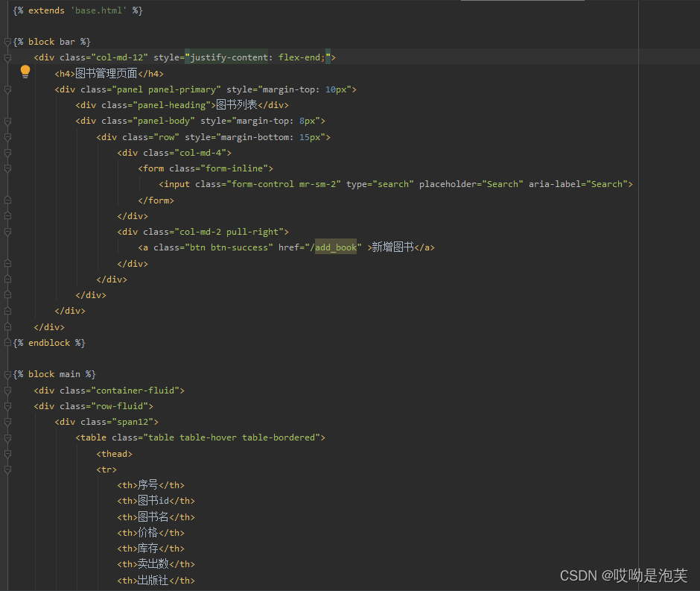Fold the col-md-2 pull-right div
The width and height of the screenshot is (700, 591).
[x=7, y=232]
